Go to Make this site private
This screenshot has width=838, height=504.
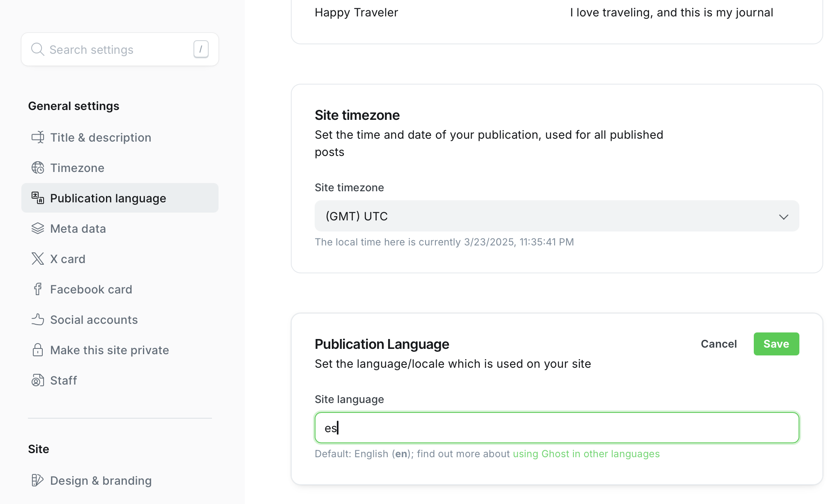point(109,350)
